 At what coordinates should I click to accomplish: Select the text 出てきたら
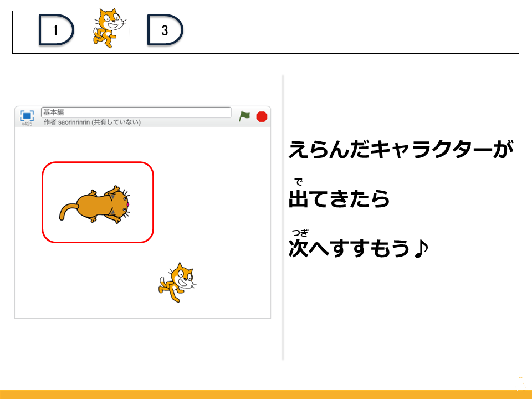click(339, 199)
